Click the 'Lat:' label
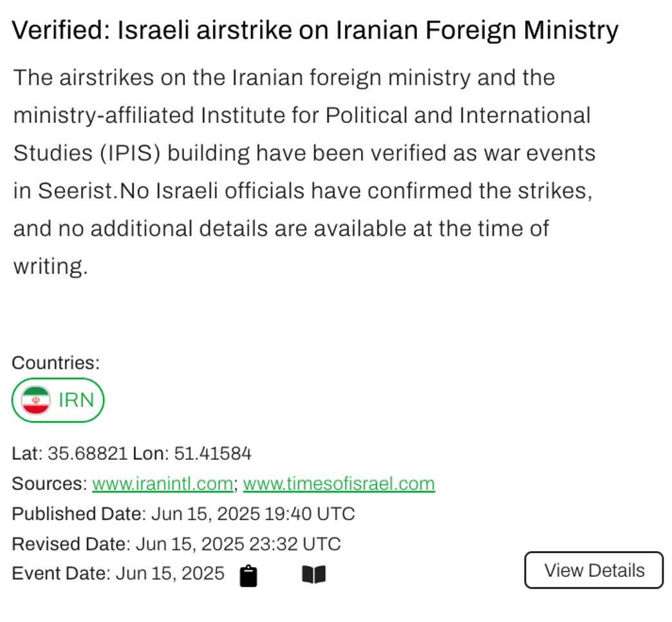 (x=27, y=454)
